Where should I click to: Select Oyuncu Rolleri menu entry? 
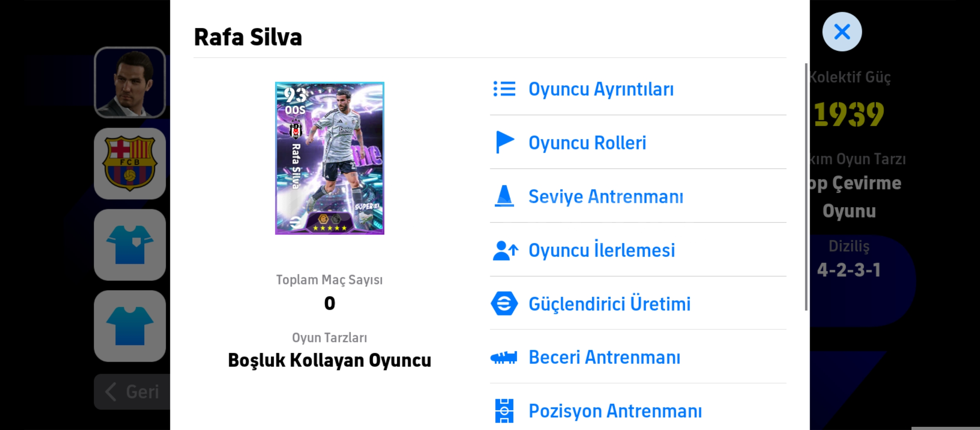pos(587,143)
